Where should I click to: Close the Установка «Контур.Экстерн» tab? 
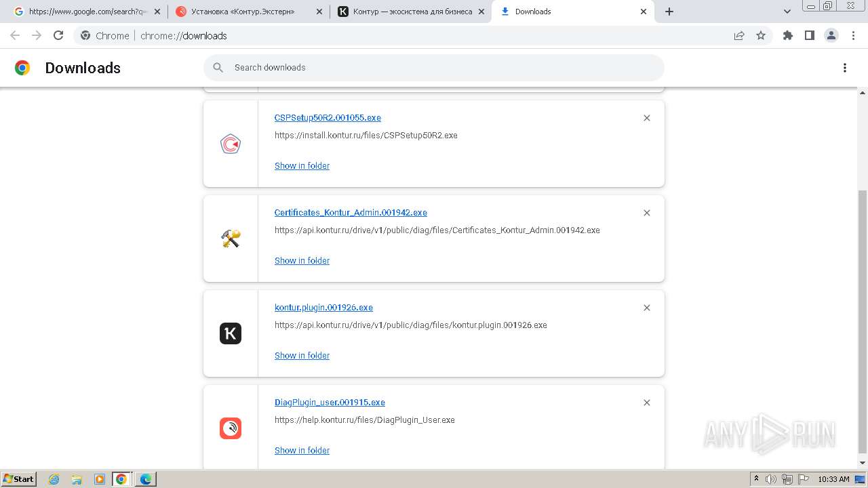[319, 12]
